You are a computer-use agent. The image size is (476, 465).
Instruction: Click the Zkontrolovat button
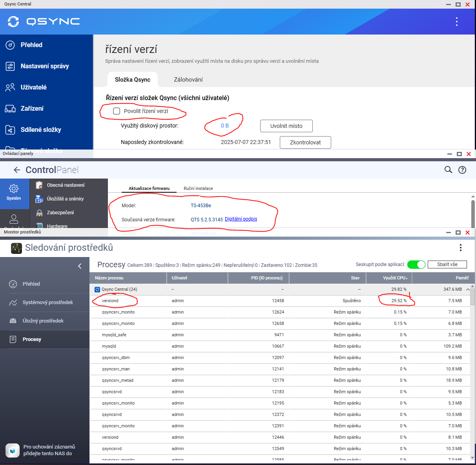[x=305, y=142]
